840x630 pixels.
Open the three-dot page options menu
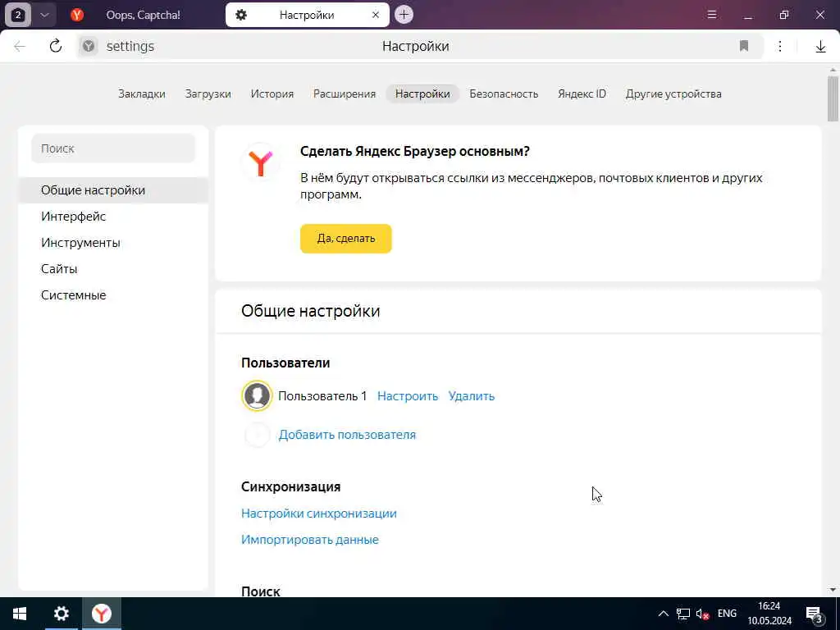pos(780,47)
